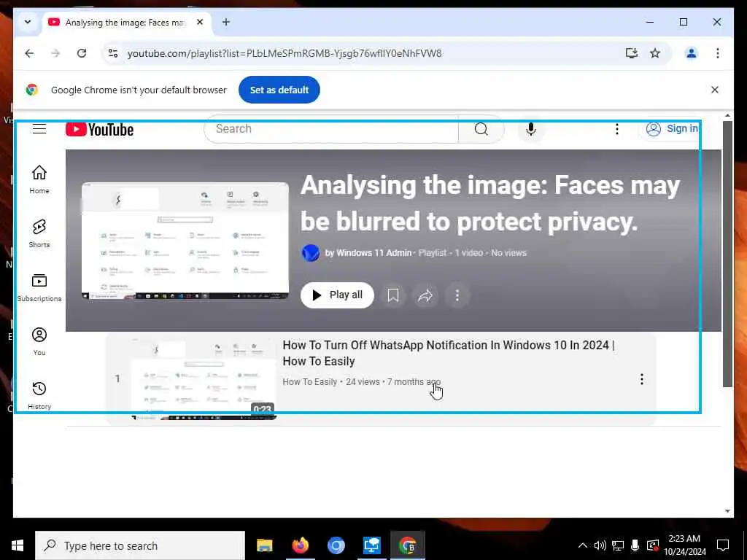Open a new Chrome tab
Screen dimensions: 747x560
click(226, 22)
